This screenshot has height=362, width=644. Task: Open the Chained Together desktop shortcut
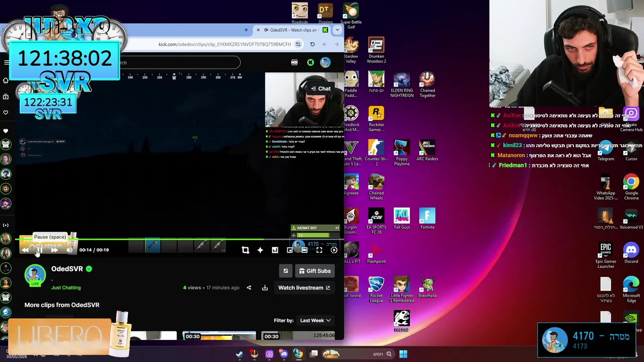coord(427,85)
